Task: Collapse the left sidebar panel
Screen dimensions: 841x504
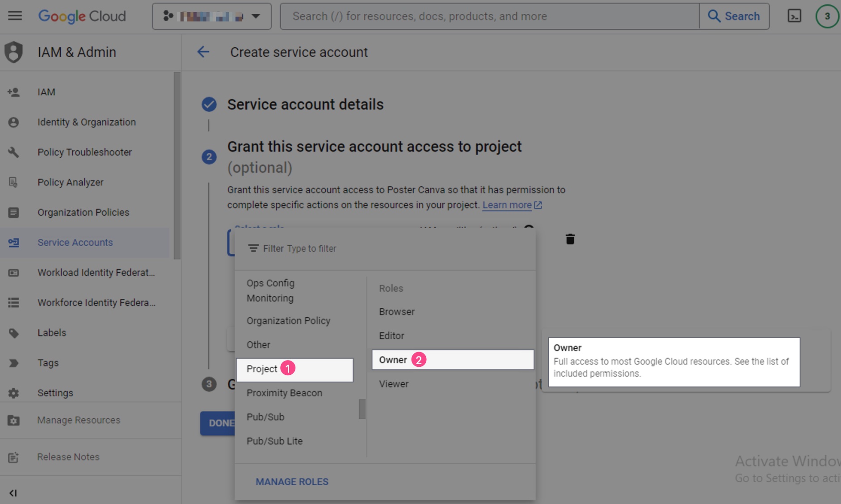Action: pos(13,493)
